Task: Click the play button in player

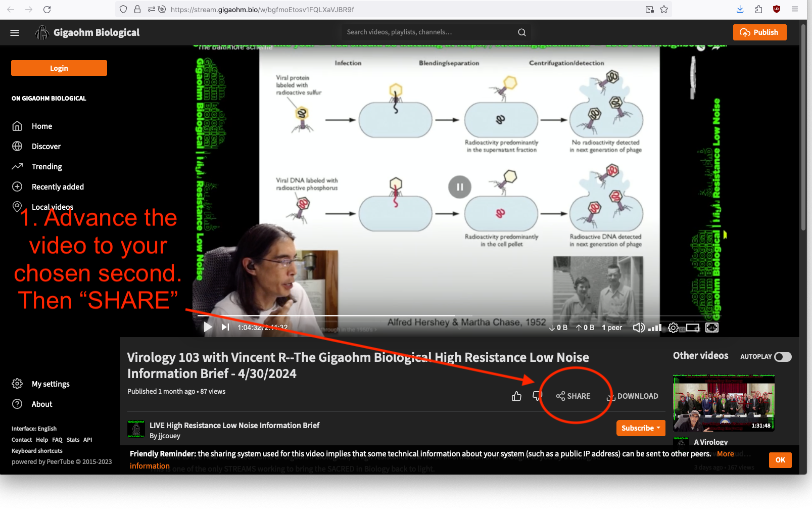Action: [x=208, y=328]
